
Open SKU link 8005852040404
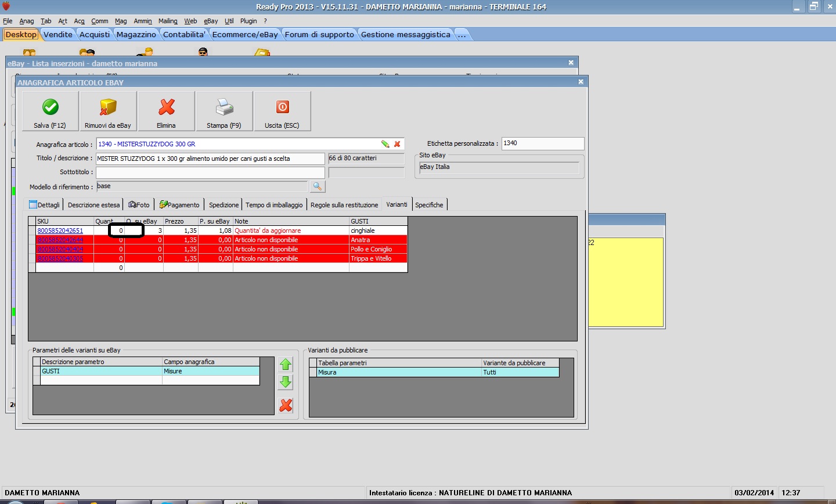60,249
